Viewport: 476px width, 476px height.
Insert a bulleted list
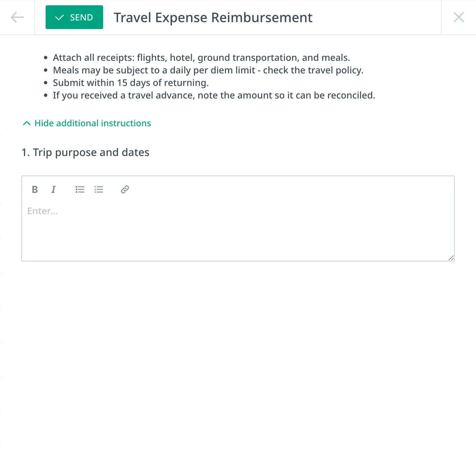pos(80,189)
